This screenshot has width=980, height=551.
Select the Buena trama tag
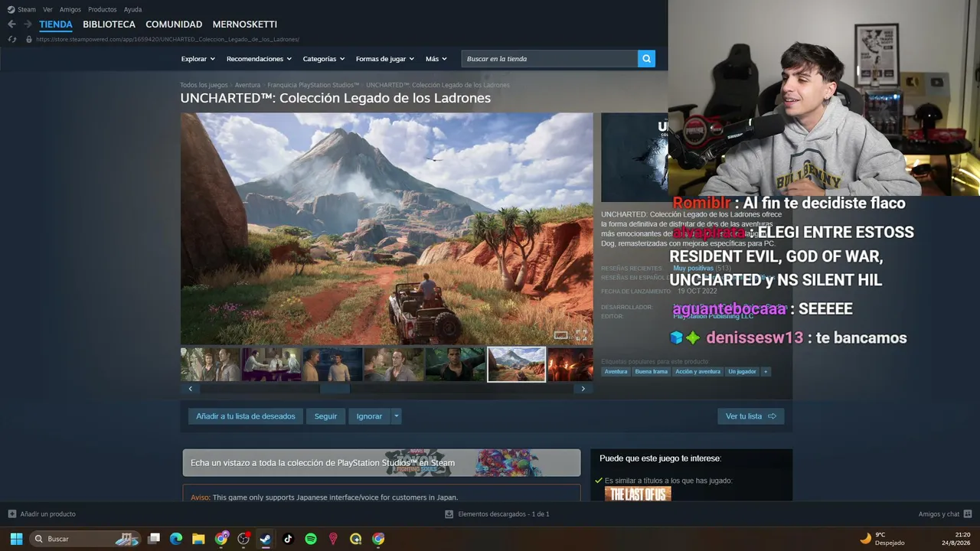point(652,372)
